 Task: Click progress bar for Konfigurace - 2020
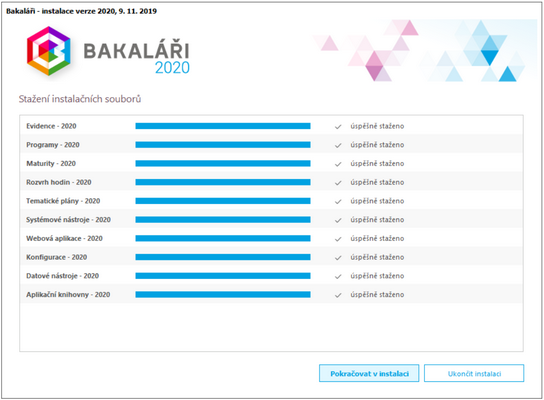223,257
